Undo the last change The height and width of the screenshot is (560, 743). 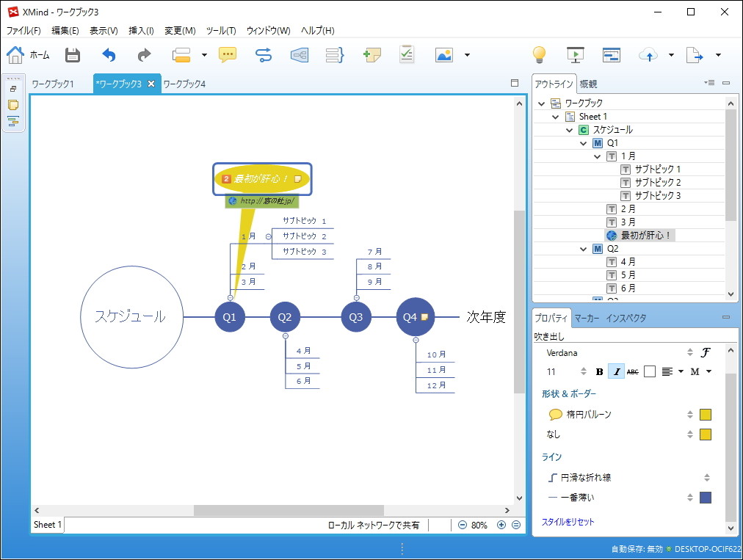(x=107, y=54)
